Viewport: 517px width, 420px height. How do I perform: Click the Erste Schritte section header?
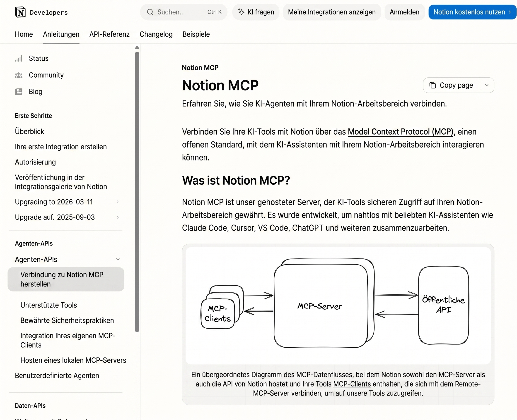(x=34, y=116)
